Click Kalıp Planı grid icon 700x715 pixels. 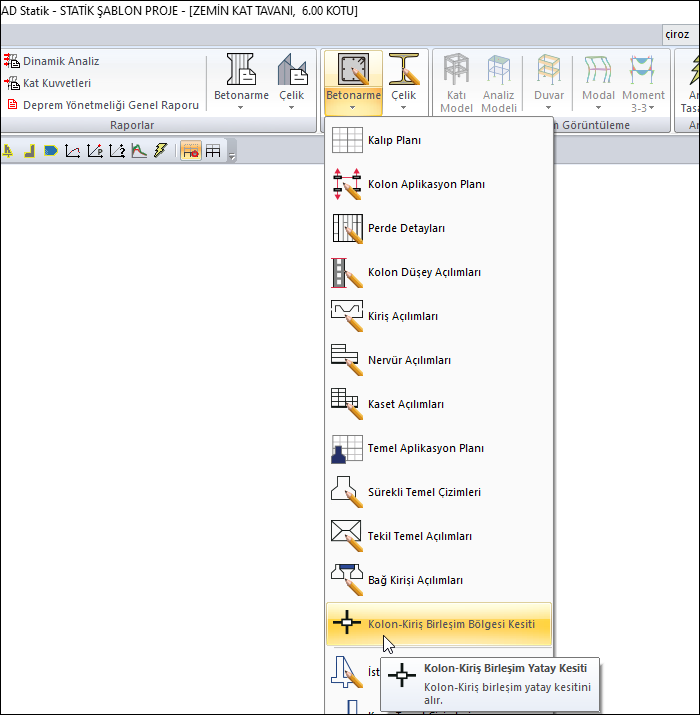tap(347, 140)
